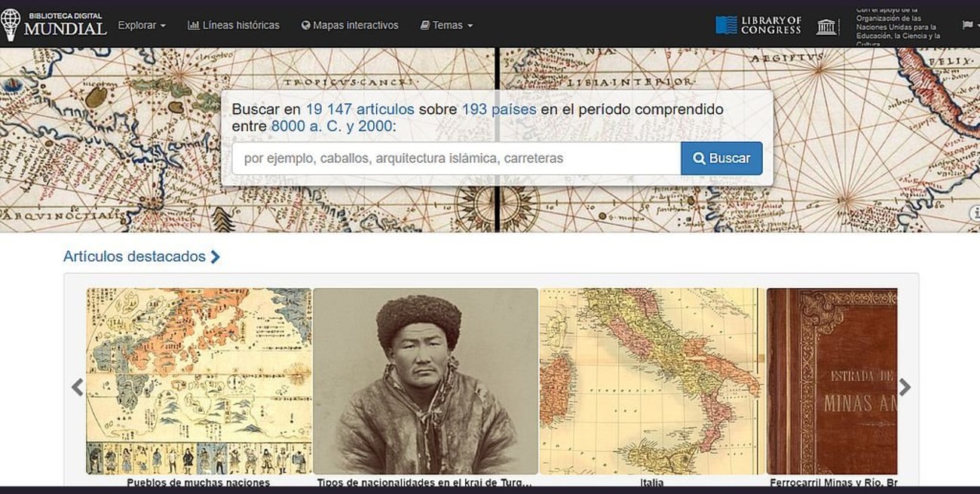The width and height of the screenshot is (980, 494).
Task: Follow the '19 147 artículos' link
Action: click(x=360, y=109)
